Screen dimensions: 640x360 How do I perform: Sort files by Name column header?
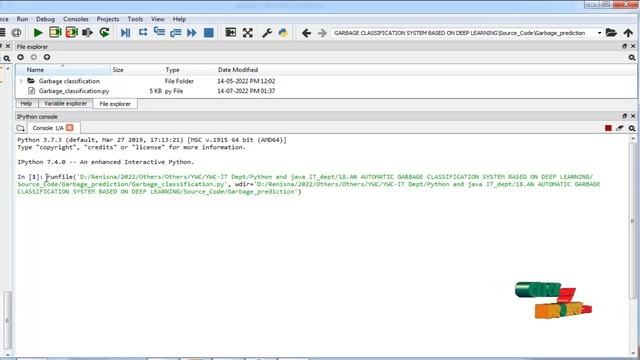[x=63, y=70]
